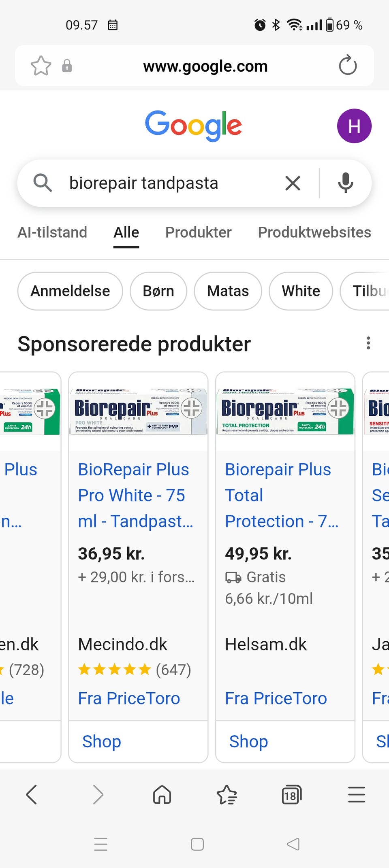Select the White filter chip
Image resolution: width=389 pixels, height=868 pixels.
[301, 291]
